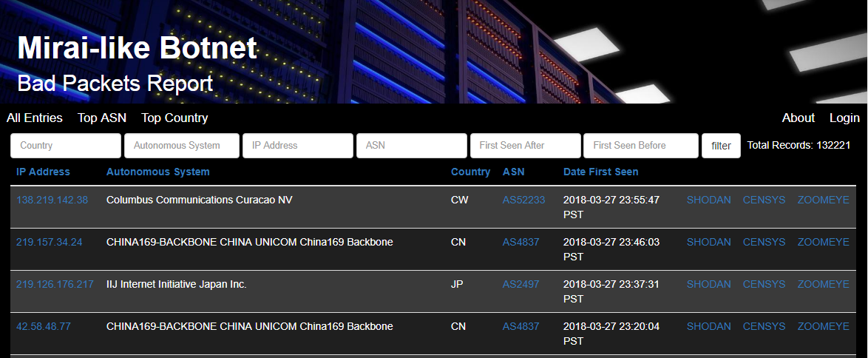This screenshot has width=868, height=358.
Task: Select the Total Records: 132221 text
Action: click(x=799, y=146)
